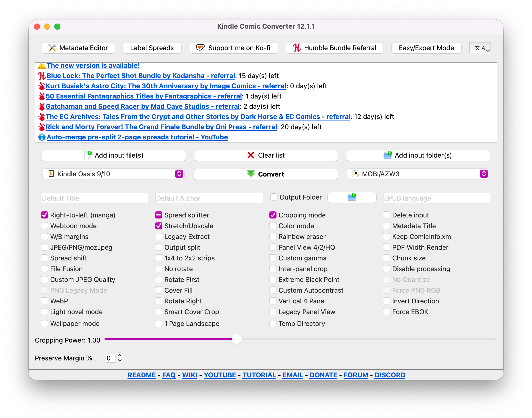532x418 pixels.
Task: Open the DONATE footer link
Action: 323,375
